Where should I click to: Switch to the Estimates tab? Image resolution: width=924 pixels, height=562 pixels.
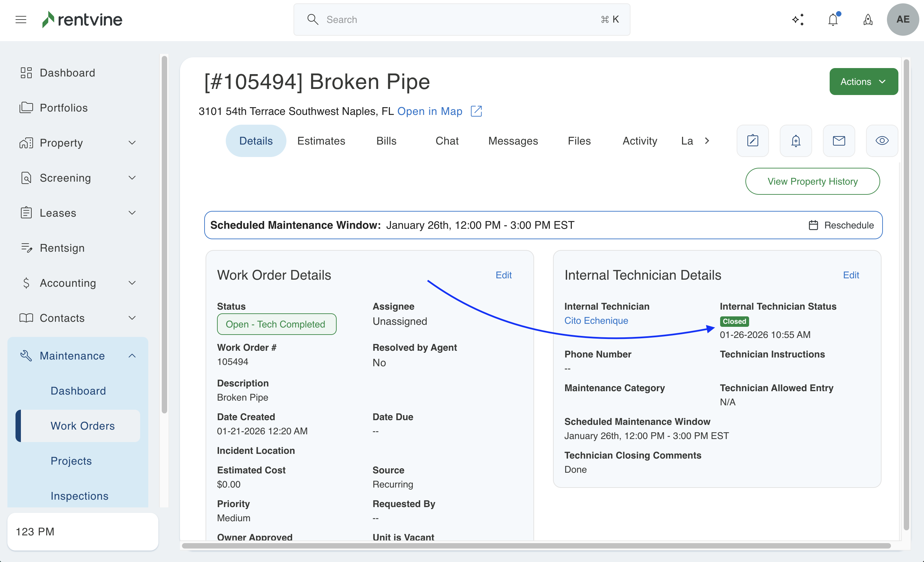click(x=321, y=141)
